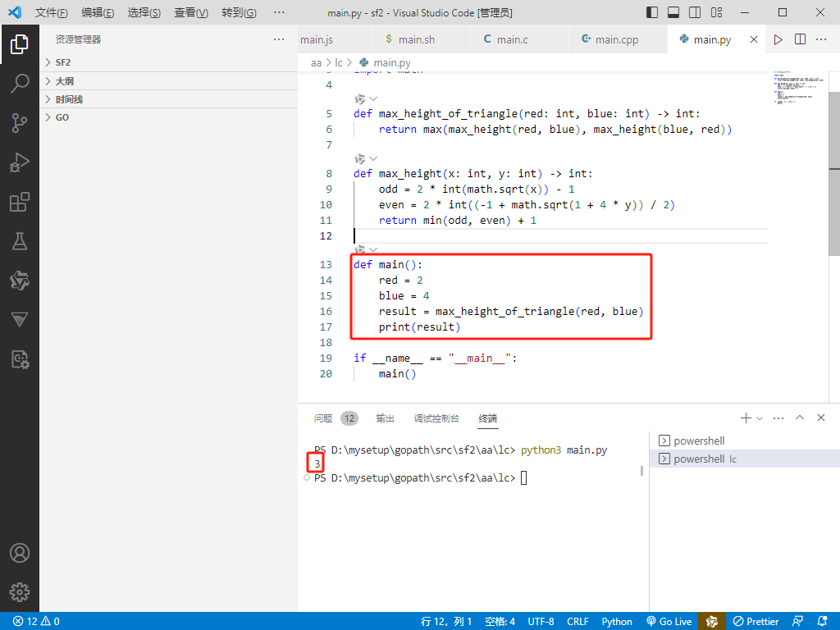Open Explorer views and more actions ellipsis
840x630 pixels.
(279, 39)
